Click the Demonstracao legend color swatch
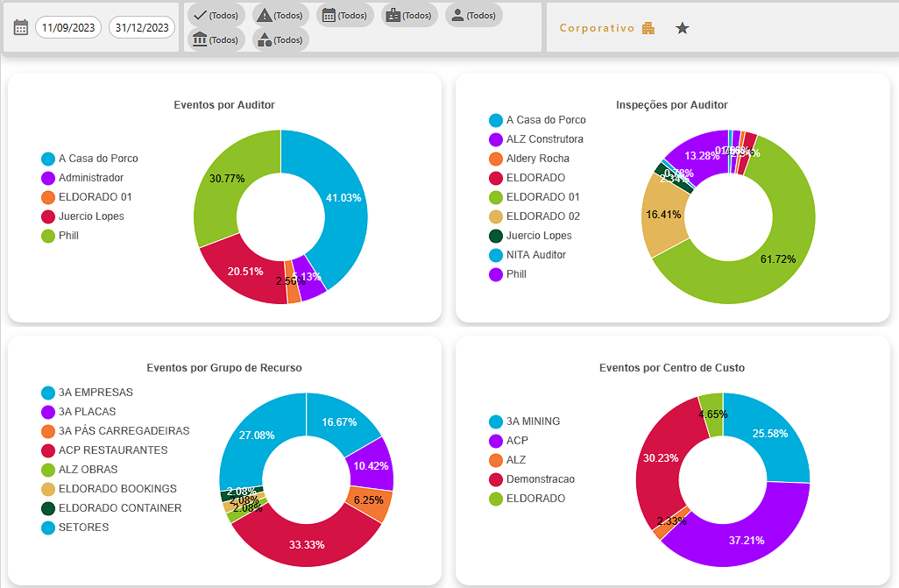Viewport: 899px width, 588px height. [496, 479]
